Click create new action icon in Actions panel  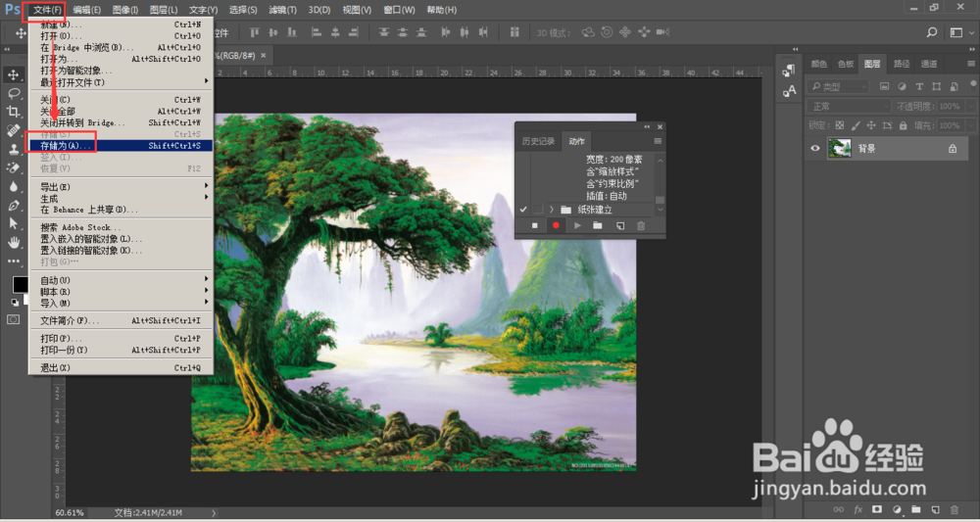[x=620, y=225]
